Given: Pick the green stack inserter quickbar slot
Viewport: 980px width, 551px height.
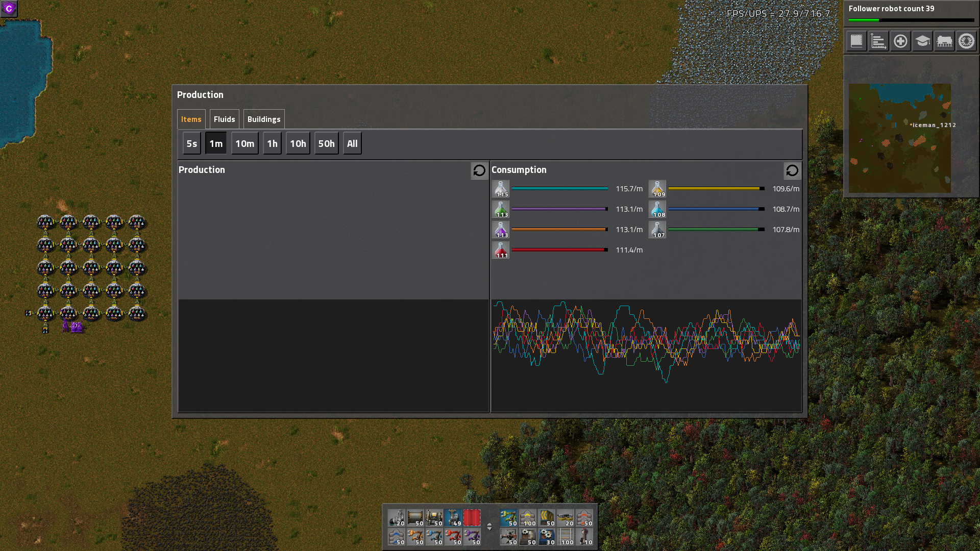Looking at the screenshot, I should point(509,518).
